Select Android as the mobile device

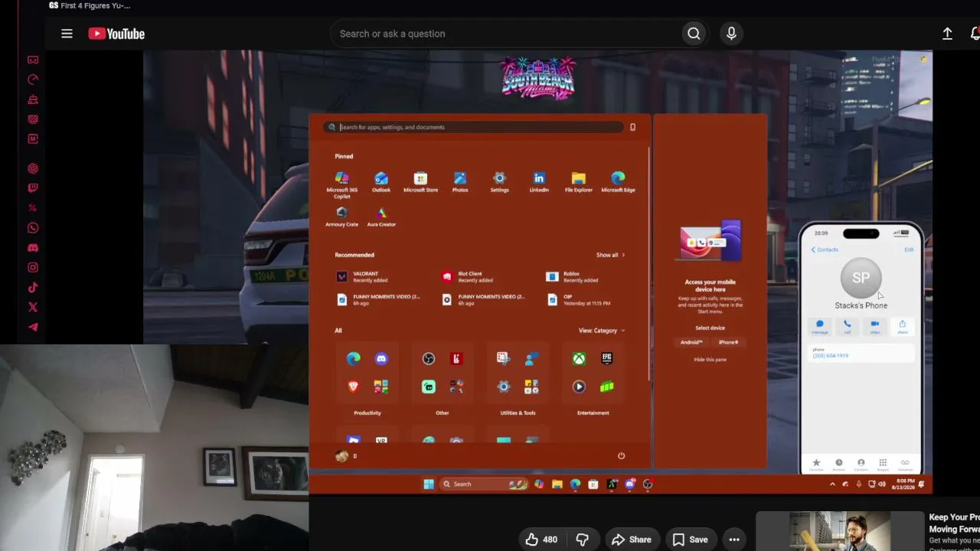[691, 342]
